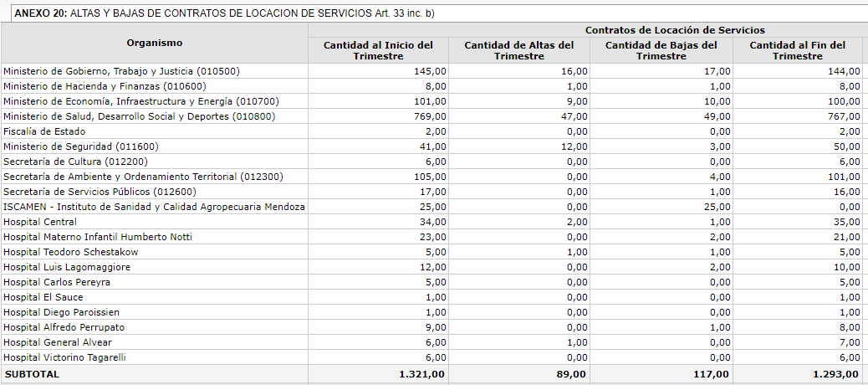Select the ANEXO 20 title text

click(225, 14)
